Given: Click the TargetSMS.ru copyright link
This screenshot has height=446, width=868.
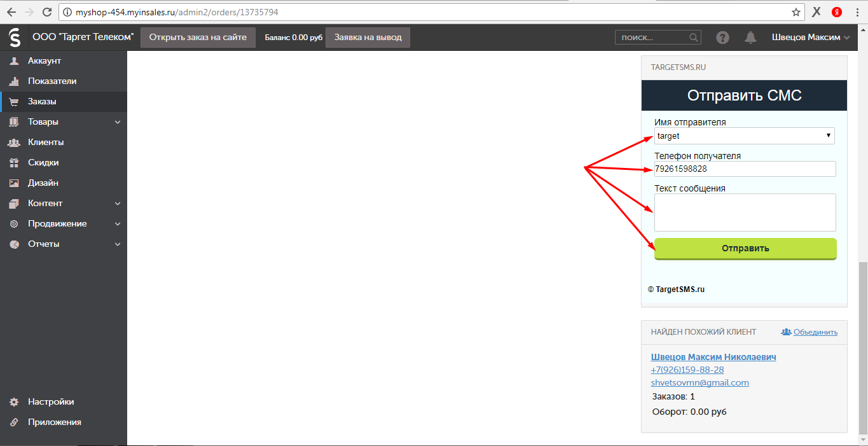Looking at the screenshot, I should click(676, 289).
